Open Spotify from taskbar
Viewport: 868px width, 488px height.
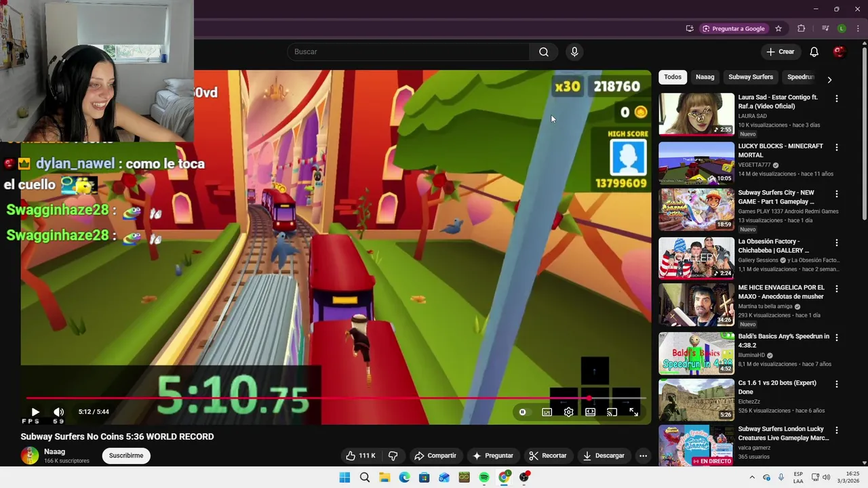(484, 477)
